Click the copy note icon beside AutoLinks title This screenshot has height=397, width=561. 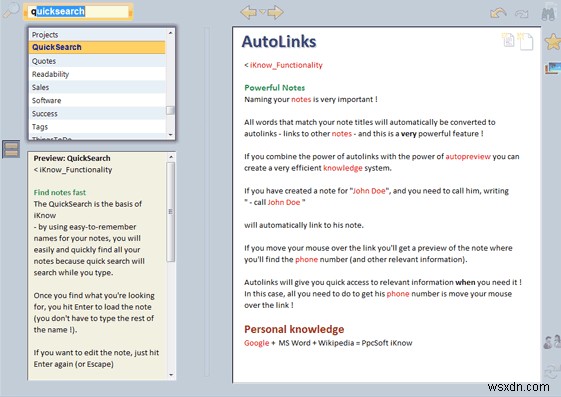508,40
